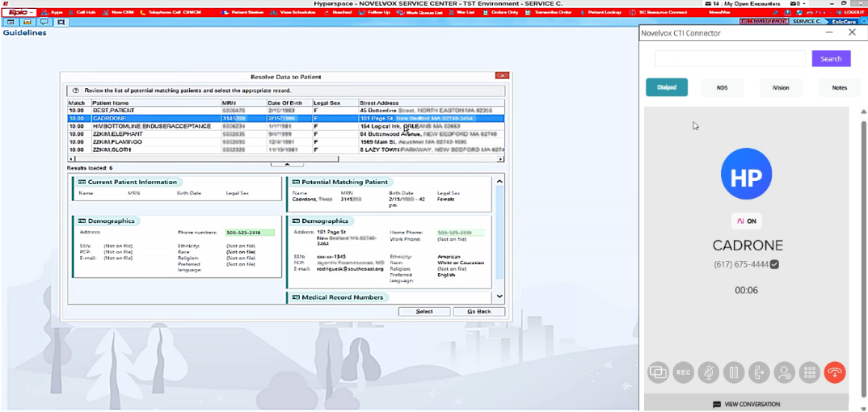The width and height of the screenshot is (868, 412).
Task: Click the Go Back button
Action: [x=478, y=311]
